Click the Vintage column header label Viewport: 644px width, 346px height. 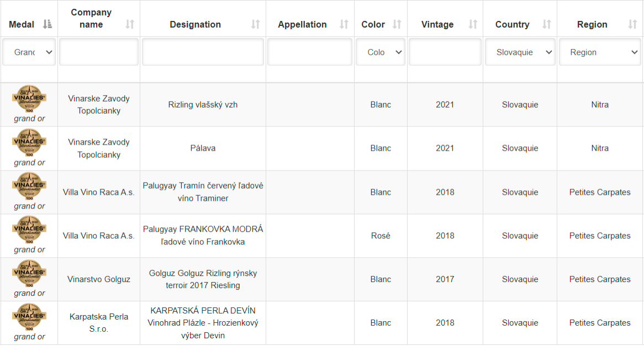click(437, 24)
